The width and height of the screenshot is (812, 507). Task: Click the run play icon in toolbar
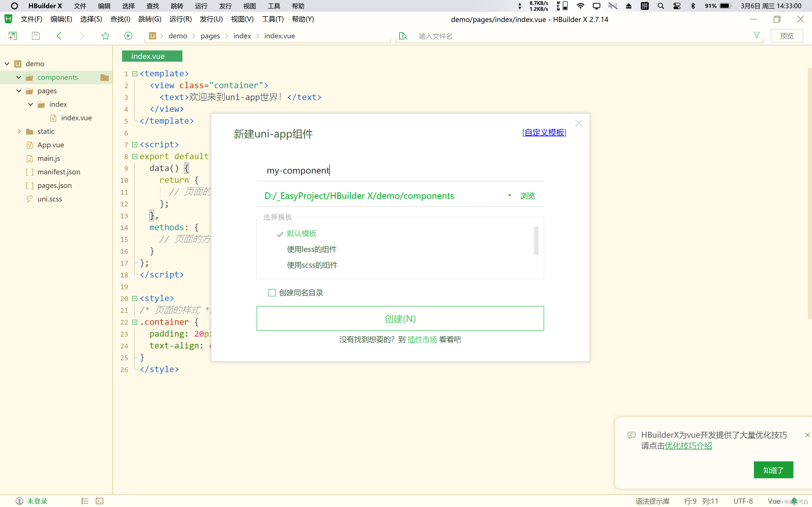click(x=128, y=36)
